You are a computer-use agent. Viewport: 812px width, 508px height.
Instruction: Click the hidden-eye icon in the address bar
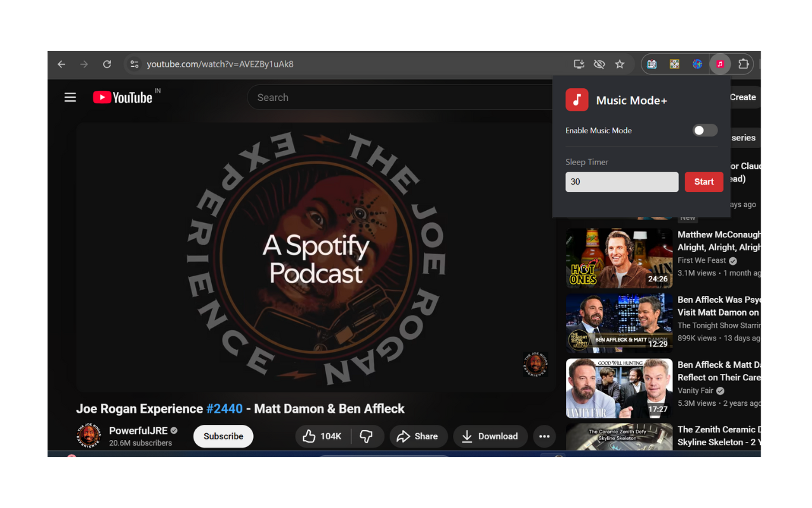click(599, 64)
